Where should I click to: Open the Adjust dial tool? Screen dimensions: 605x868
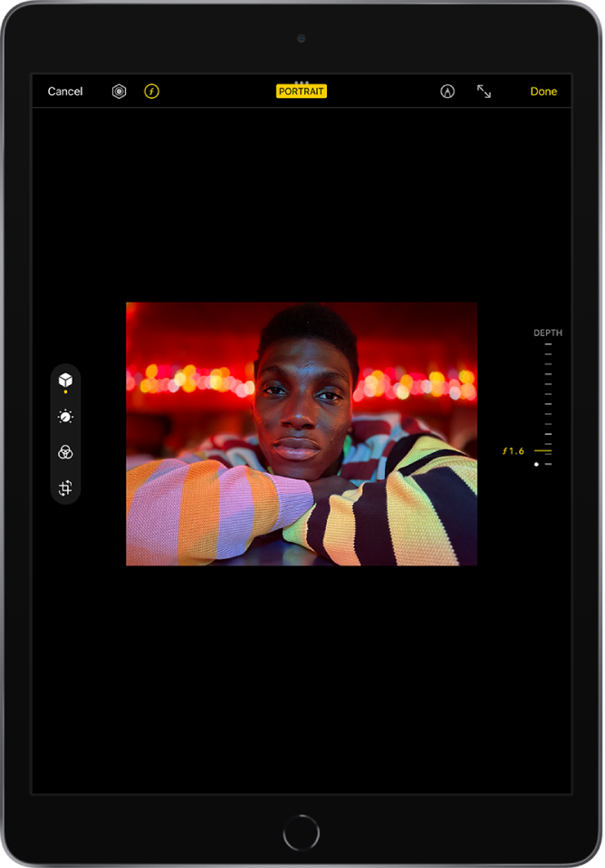65,417
